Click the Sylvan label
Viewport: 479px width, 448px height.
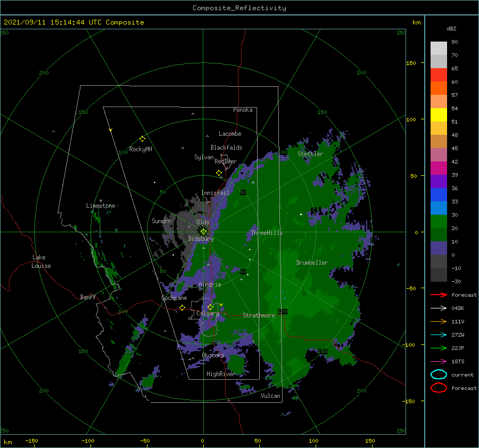coord(204,157)
